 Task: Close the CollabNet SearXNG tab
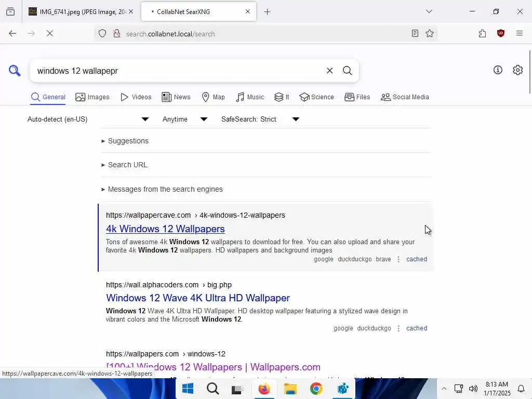[x=248, y=11]
